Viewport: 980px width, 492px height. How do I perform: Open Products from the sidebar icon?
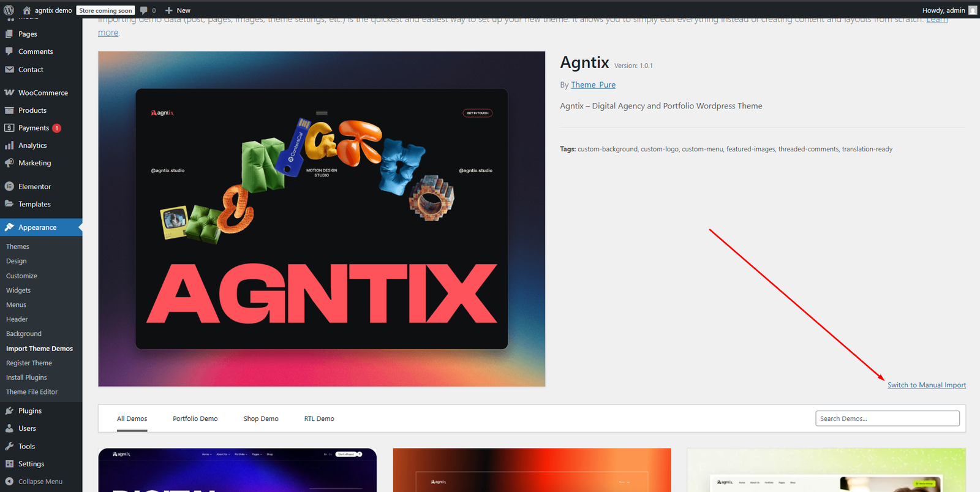[x=9, y=110]
